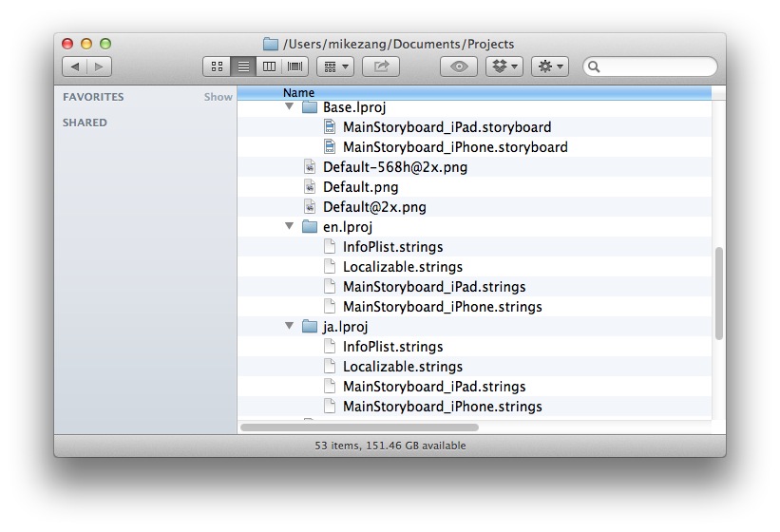The height and width of the screenshot is (532, 780).
Task: Click Localizable.strings icon under ja.lproj
Action: point(330,366)
